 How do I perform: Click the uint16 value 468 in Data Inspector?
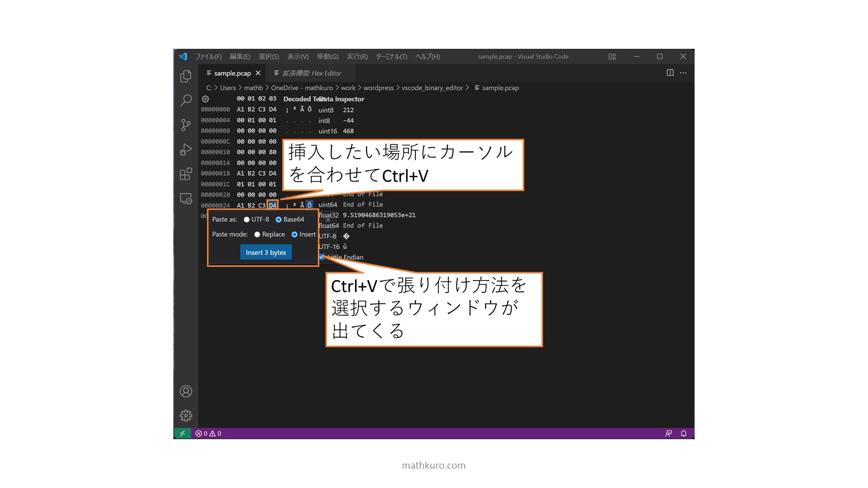[x=348, y=131]
